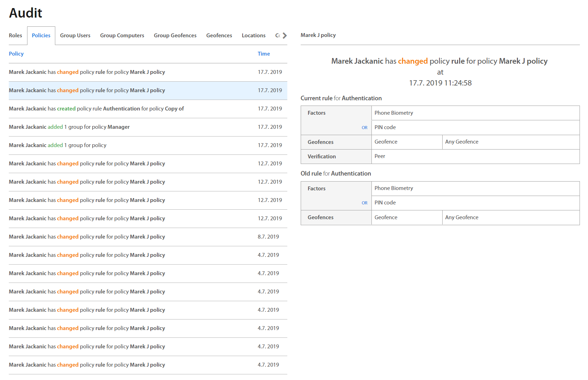Sort the list by Policy column header
588x380 pixels.
pos(16,54)
